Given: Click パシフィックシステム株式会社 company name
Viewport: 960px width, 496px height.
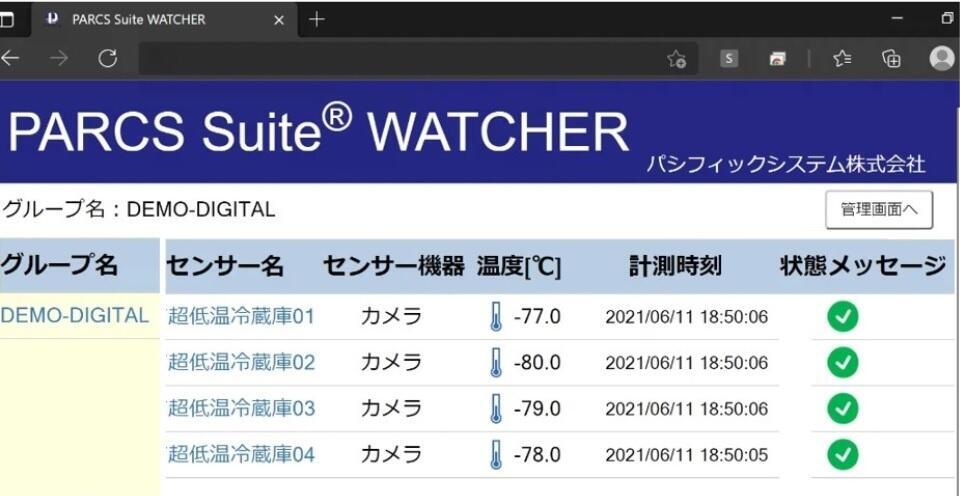Looking at the screenshot, I should 786,164.
